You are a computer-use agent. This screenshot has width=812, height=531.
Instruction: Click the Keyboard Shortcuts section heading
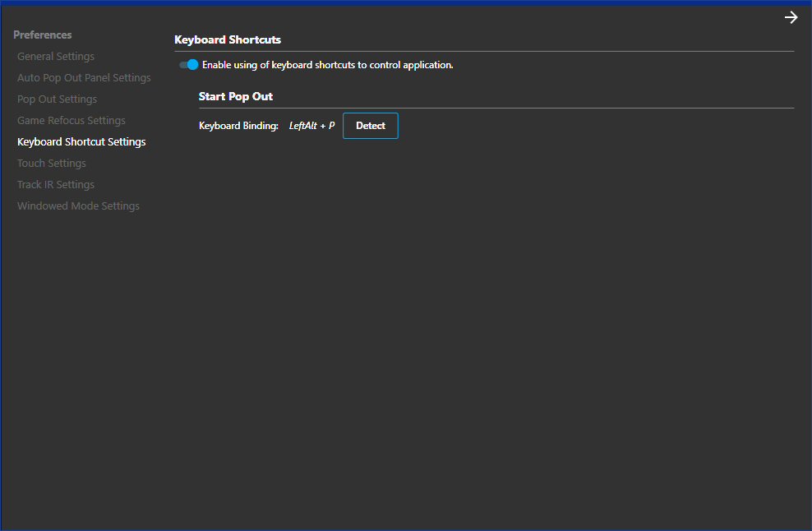point(228,39)
